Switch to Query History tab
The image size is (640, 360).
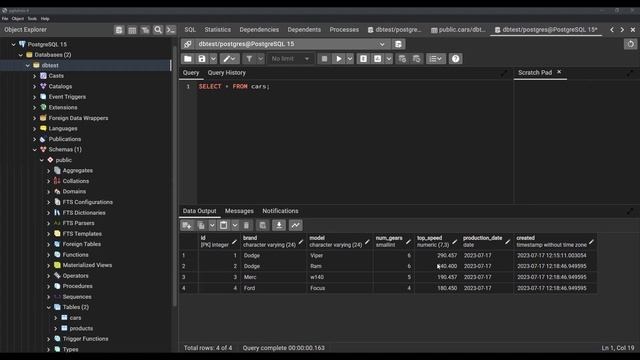pyautogui.click(x=227, y=73)
